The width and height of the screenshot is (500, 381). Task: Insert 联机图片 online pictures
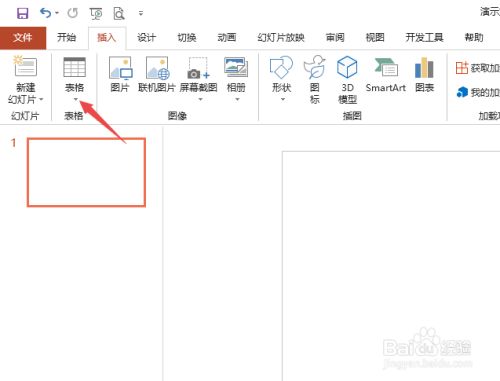click(x=157, y=75)
